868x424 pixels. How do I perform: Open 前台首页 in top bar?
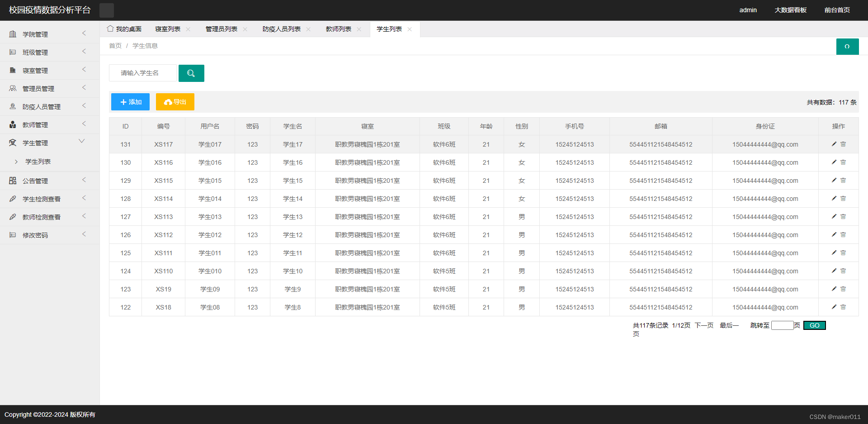[x=837, y=10]
